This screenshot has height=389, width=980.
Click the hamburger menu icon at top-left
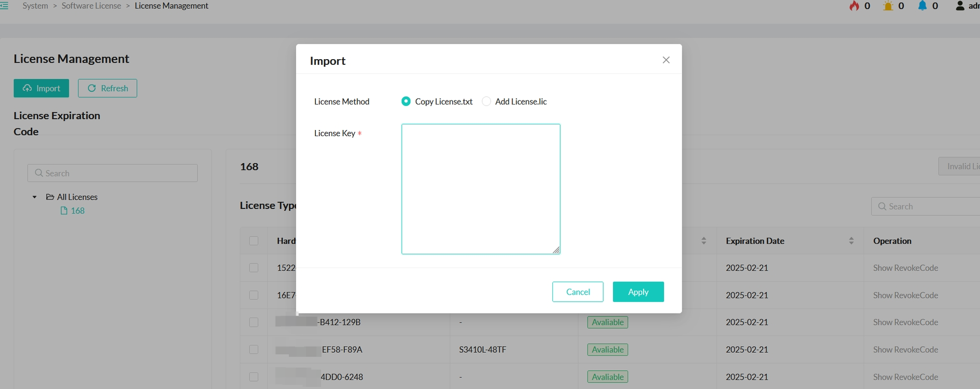tap(4, 6)
